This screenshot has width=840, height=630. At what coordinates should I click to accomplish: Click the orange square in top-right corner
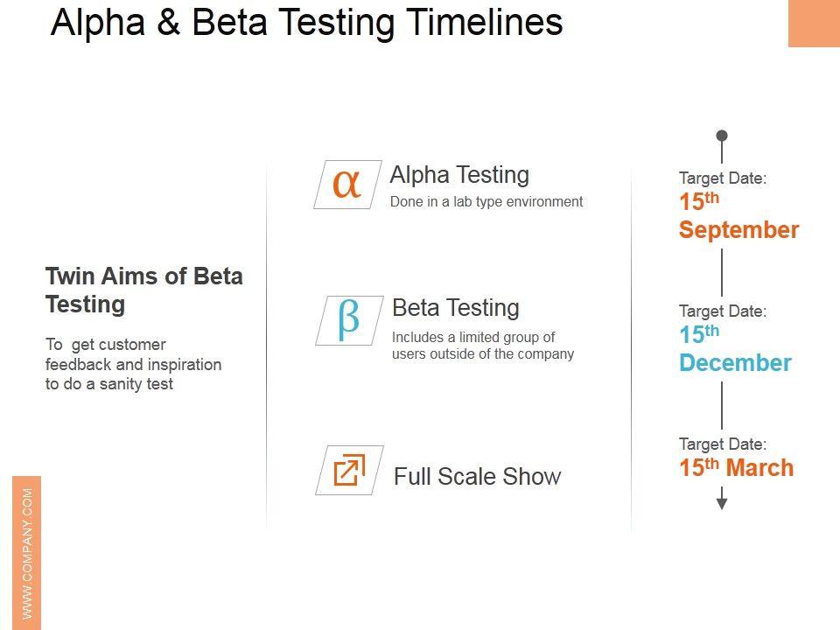pos(814,23)
